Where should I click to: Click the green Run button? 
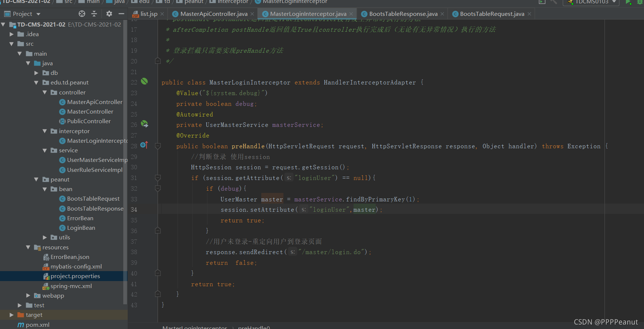pyautogui.click(x=628, y=2)
